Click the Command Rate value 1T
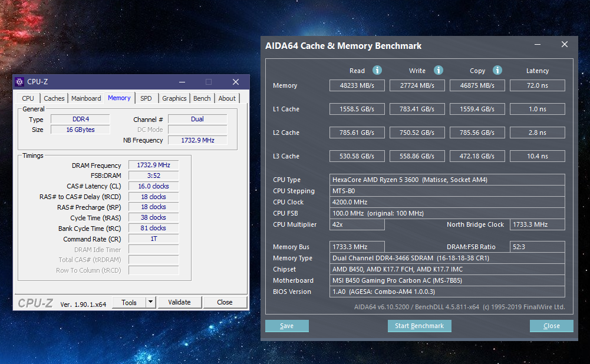 pyautogui.click(x=153, y=239)
